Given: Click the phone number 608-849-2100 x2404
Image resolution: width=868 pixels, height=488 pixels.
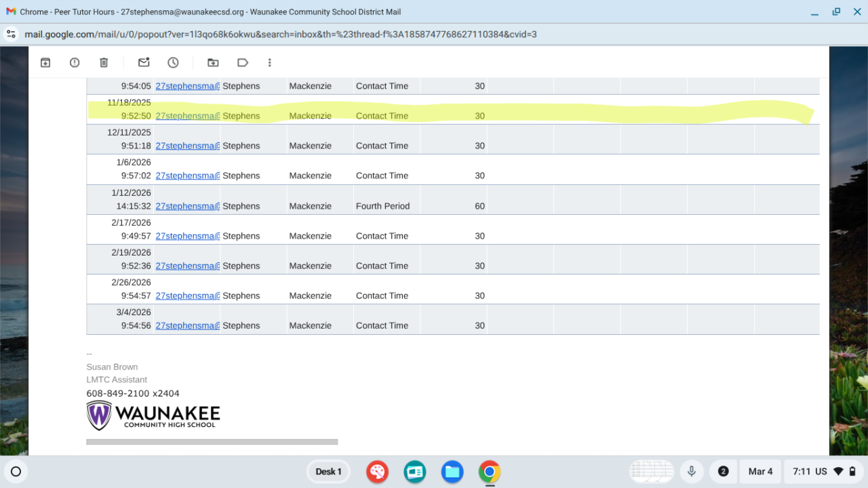Looking at the screenshot, I should 133,393.
